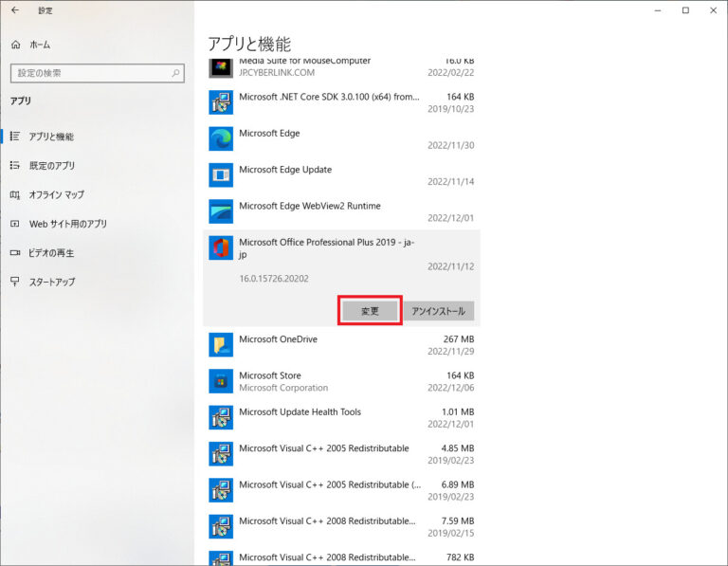The height and width of the screenshot is (566, 728).
Task: Click the Microsoft Office Professional Plus icon
Action: point(220,247)
